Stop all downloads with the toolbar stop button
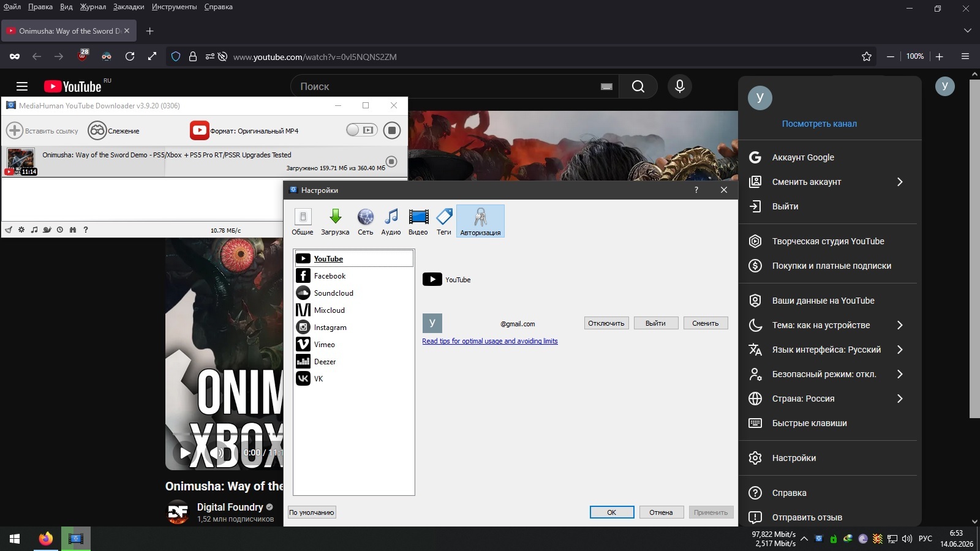This screenshot has height=551, width=980. click(392, 130)
